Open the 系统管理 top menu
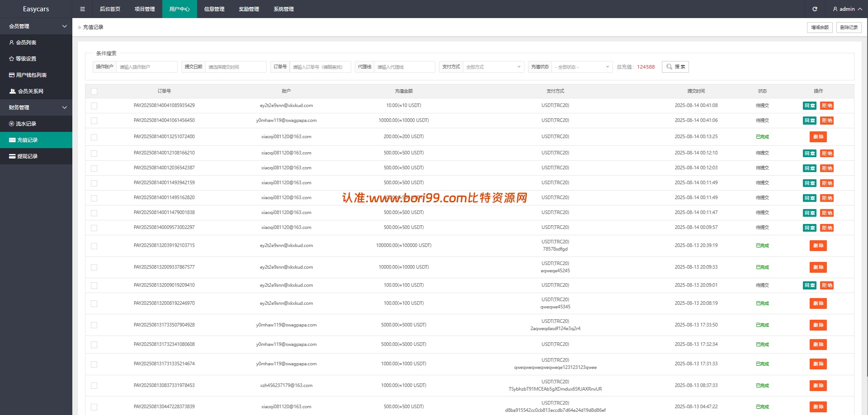Viewport: 868px width, 415px height. point(284,9)
